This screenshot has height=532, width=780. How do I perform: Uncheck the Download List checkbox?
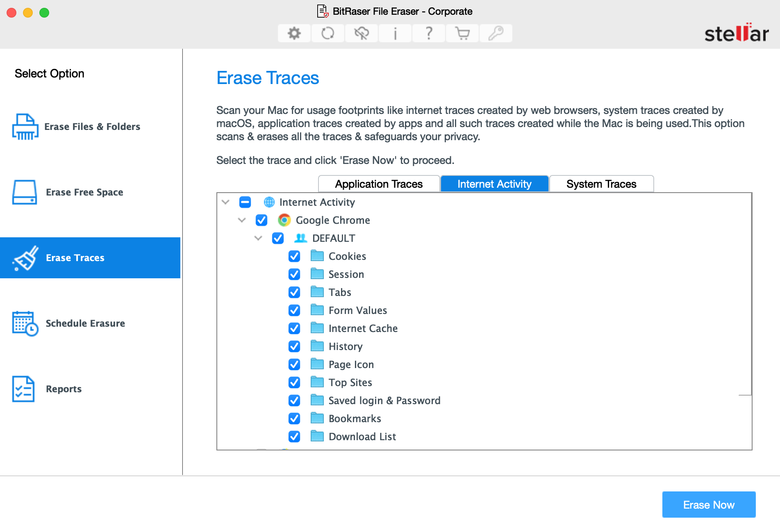(294, 437)
